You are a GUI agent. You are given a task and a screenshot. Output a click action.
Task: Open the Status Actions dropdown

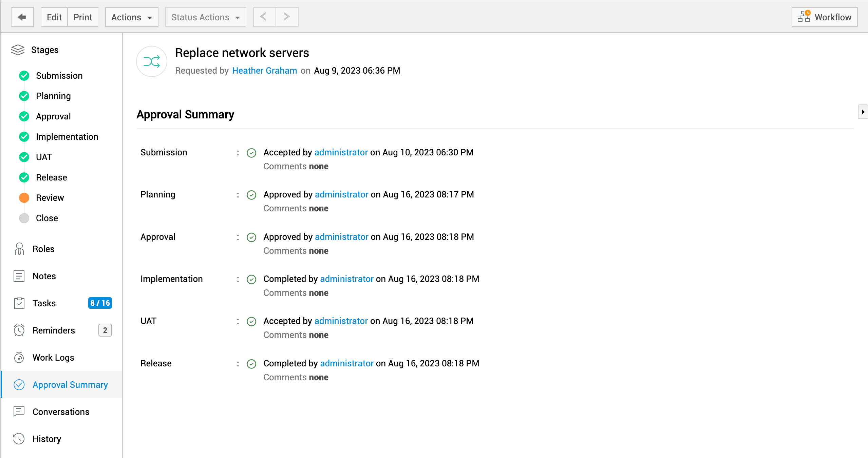tap(206, 17)
